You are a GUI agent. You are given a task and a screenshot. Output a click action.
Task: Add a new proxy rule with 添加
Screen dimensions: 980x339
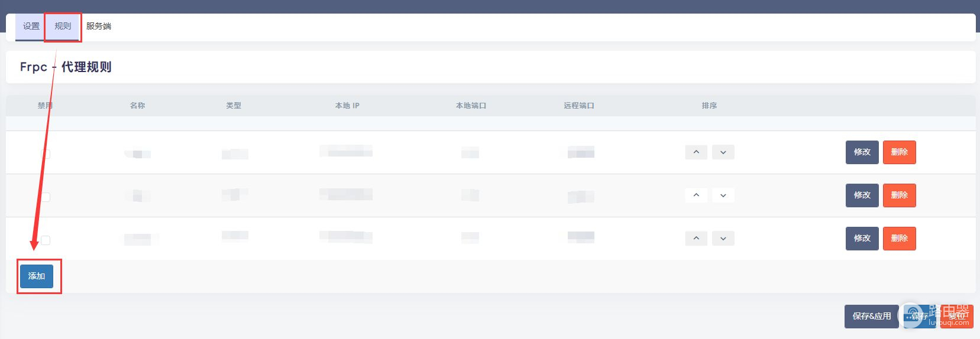(37, 276)
